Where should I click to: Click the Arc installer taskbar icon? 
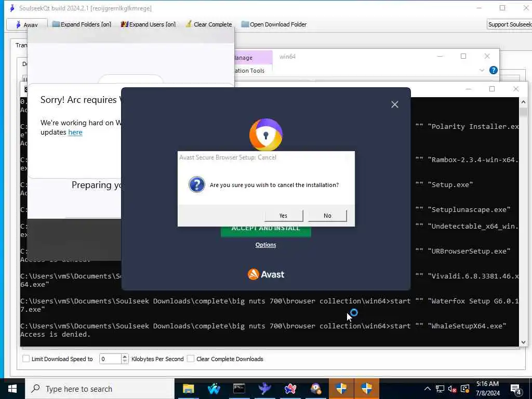click(290, 389)
